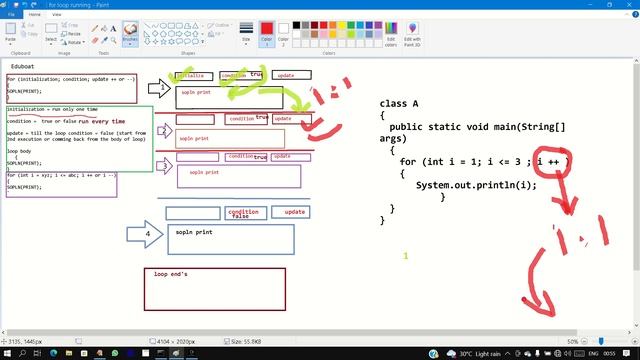Choose the Five-point star shape
Image resolution: width=640 pixels, height=360 pixels.
click(163, 41)
